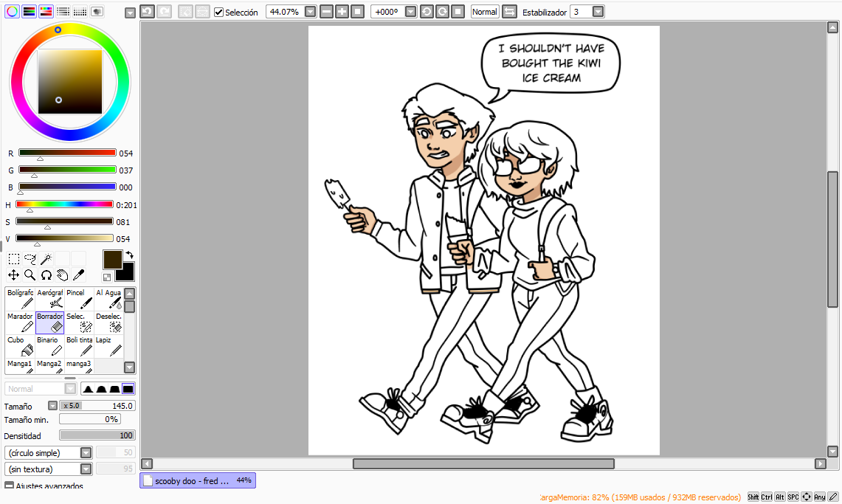Toggle the scratchpad panel

97,11
